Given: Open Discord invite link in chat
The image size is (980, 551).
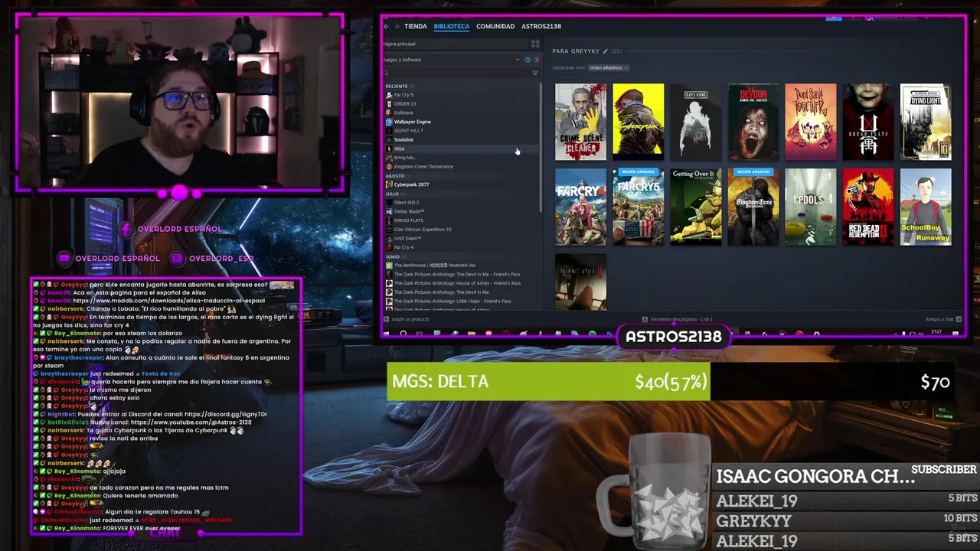Looking at the screenshot, I should 226,414.
